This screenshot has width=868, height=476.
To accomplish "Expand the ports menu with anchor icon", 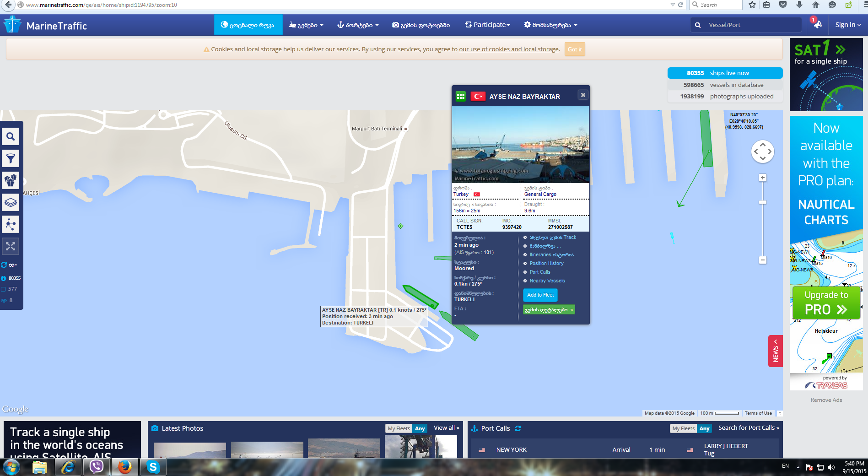I will click(358, 25).
